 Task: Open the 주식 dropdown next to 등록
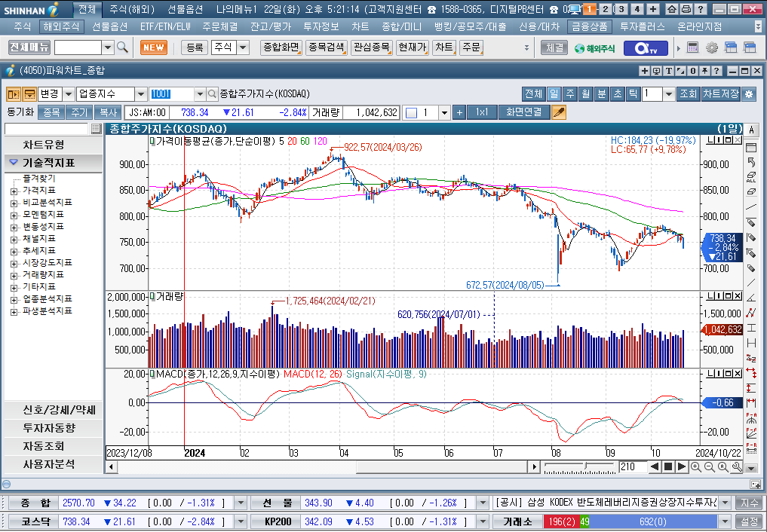tap(243, 47)
